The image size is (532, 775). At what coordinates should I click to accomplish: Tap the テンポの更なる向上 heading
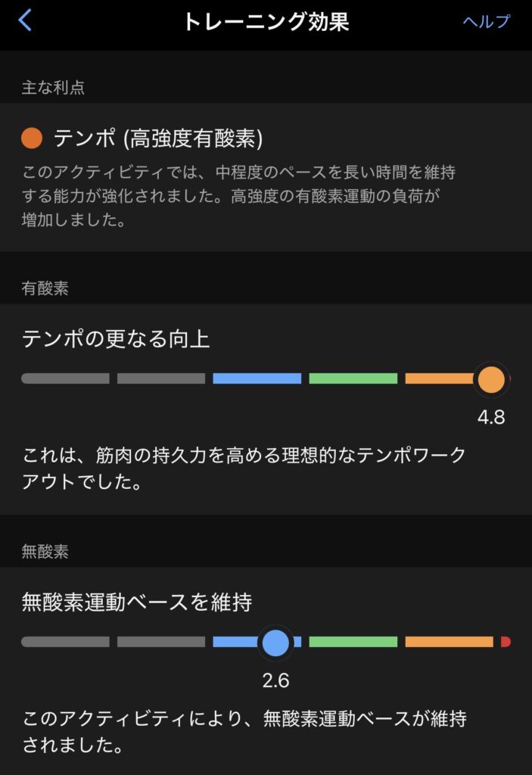(116, 339)
